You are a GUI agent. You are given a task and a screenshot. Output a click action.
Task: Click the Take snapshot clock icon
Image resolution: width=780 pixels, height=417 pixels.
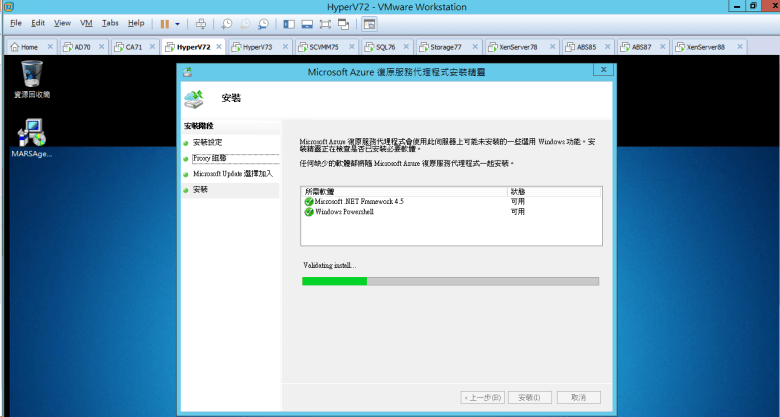click(228, 23)
